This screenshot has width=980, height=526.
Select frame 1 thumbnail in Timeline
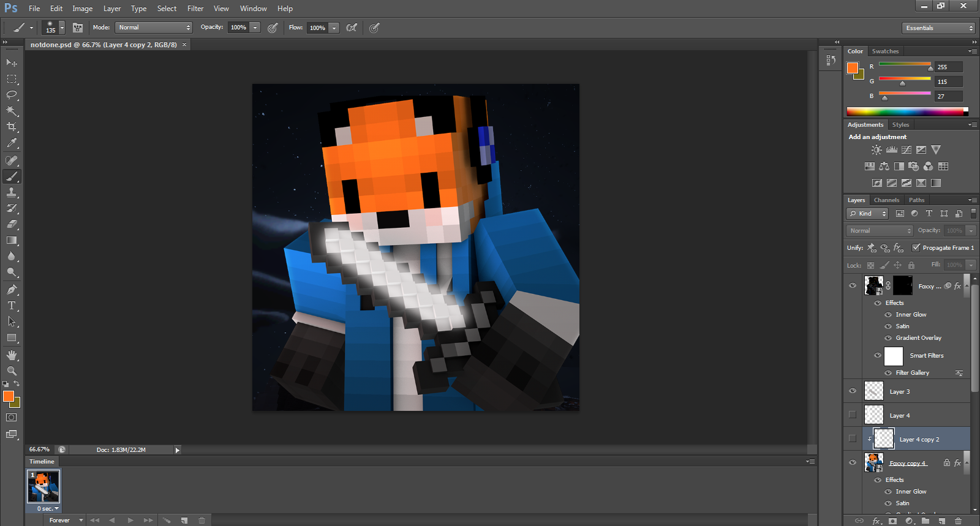click(x=43, y=486)
